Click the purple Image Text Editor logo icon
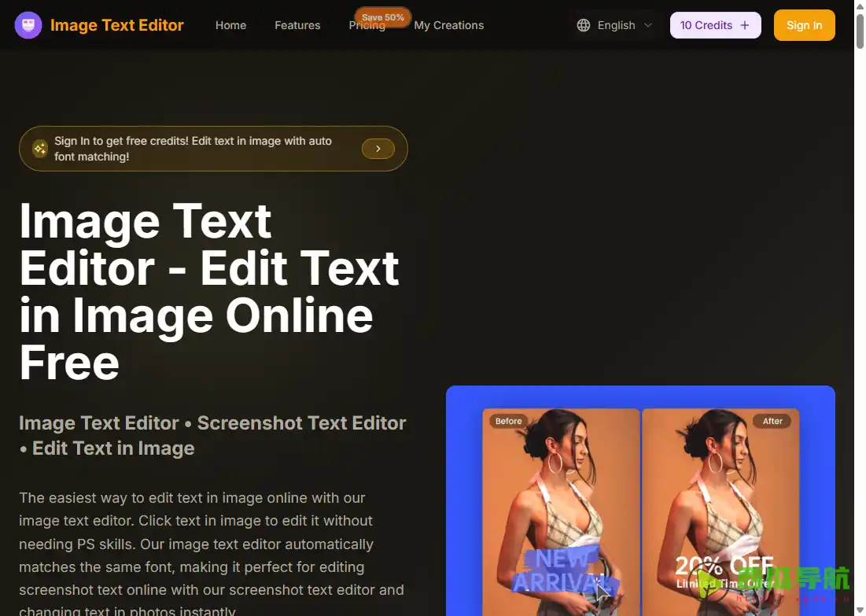This screenshot has width=866, height=616. tap(28, 25)
